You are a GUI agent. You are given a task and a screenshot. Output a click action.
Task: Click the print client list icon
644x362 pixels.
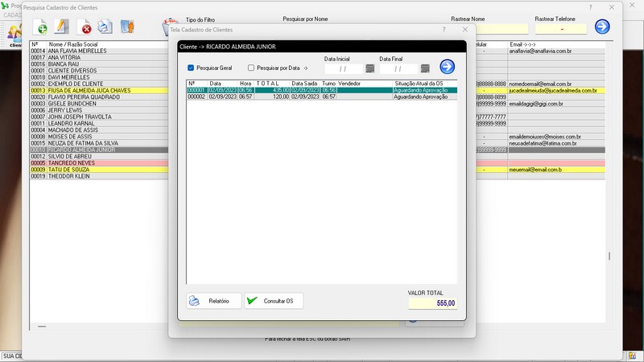[105, 27]
